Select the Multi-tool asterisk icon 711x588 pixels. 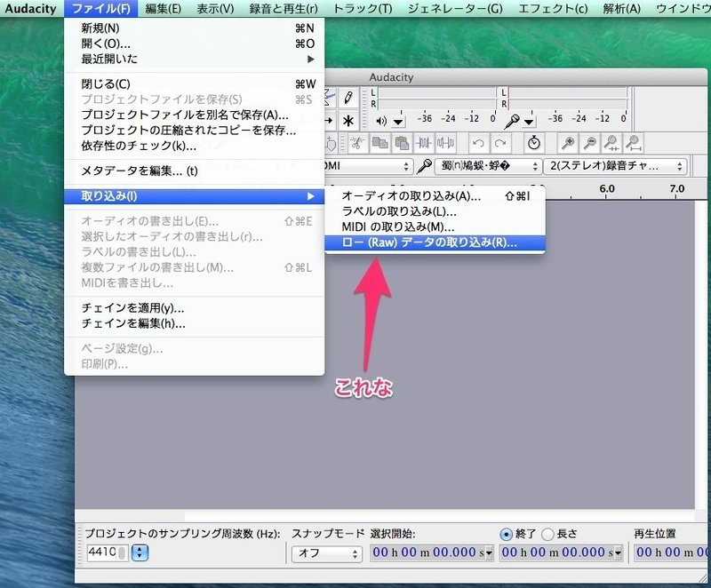(348, 121)
